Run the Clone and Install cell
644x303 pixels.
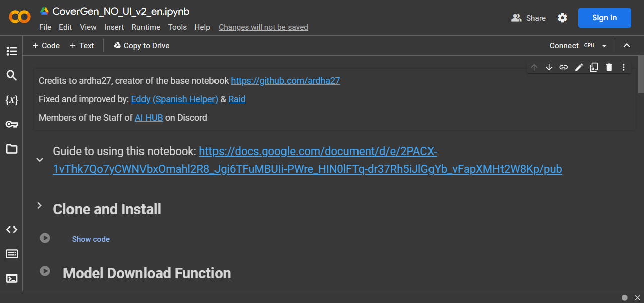45,238
